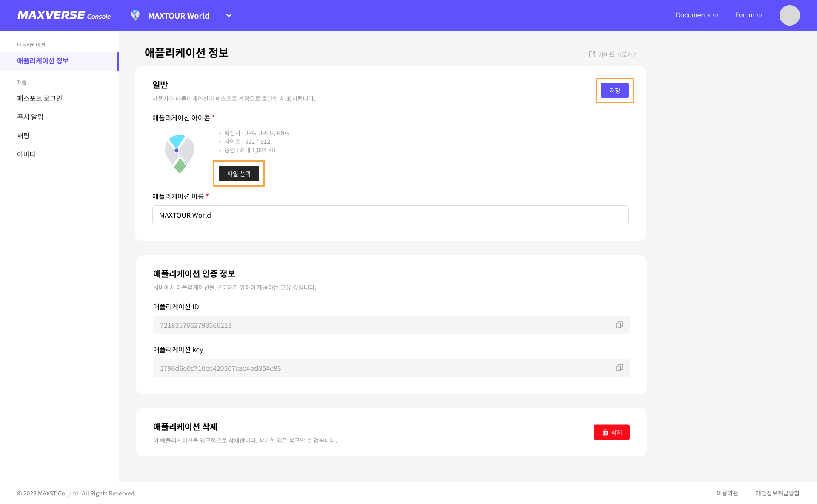Focus the 애플리케이션 이름 input field
Viewport: 817px width, 504px height.
coord(391,215)
